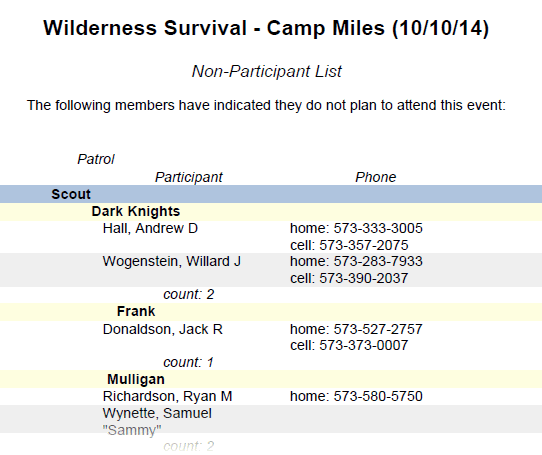Select the Non-Participant List subtitle
This screenshot has width=542, height=455.
click(267, 72)
